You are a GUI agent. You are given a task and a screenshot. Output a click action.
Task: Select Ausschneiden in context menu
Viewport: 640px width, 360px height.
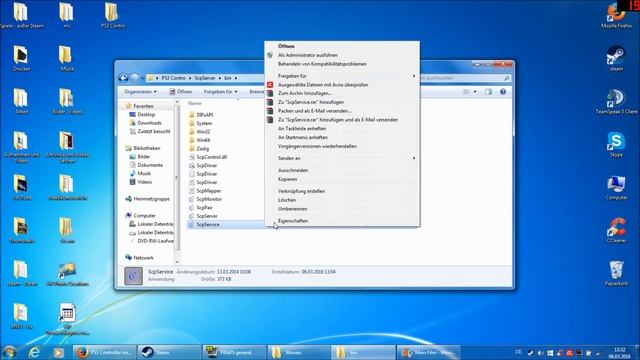pyautogui.click(x=293, y=170)
